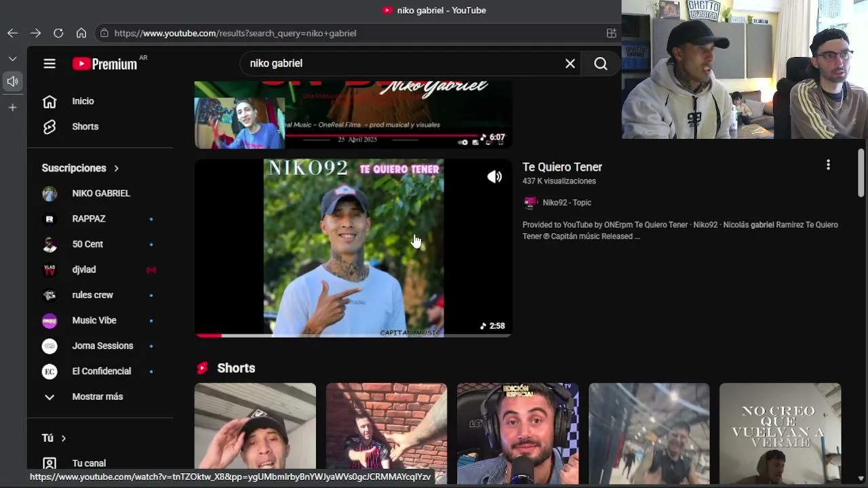
Task: Mute the Te Quiero Tener video preview
Action: tap(494, 177)
